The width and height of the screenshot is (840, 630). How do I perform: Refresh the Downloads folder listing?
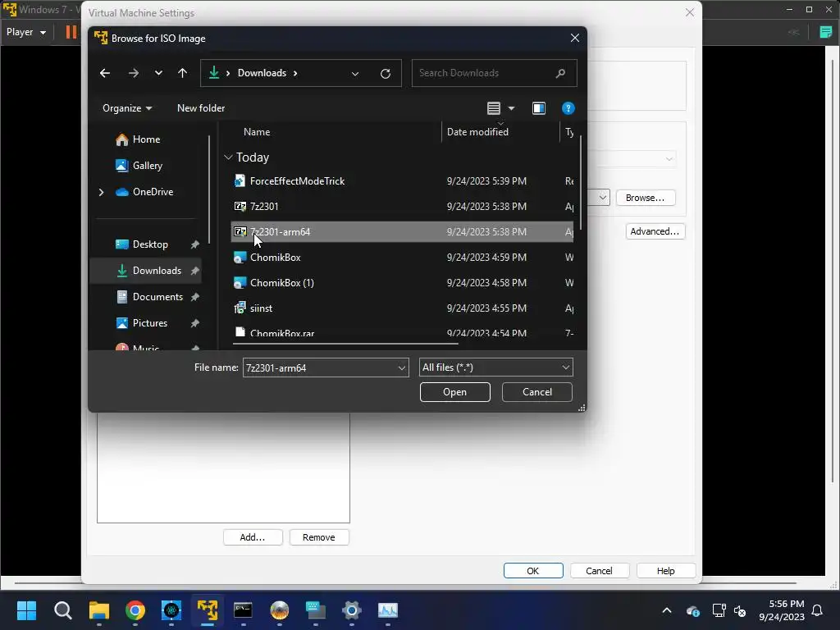(386, 73)
